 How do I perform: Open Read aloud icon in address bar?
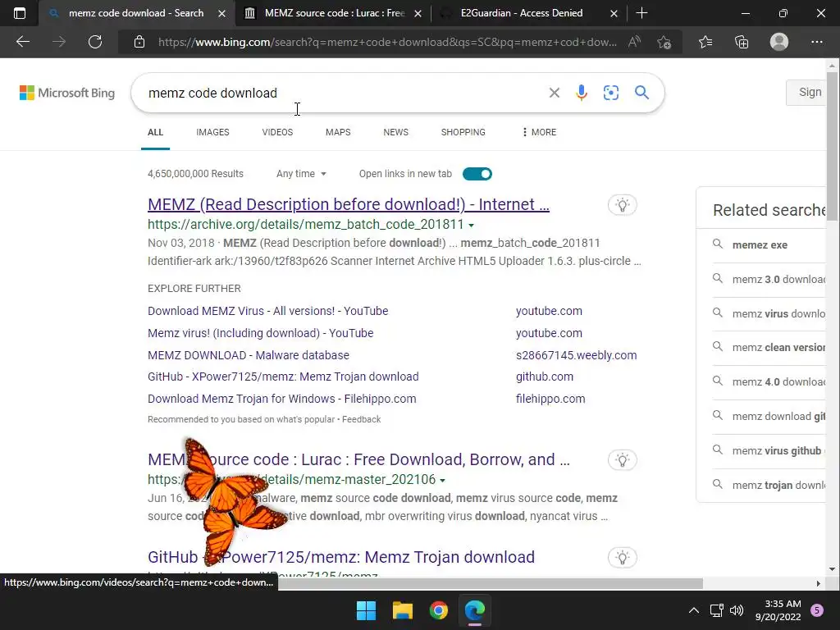click(634, 42)
